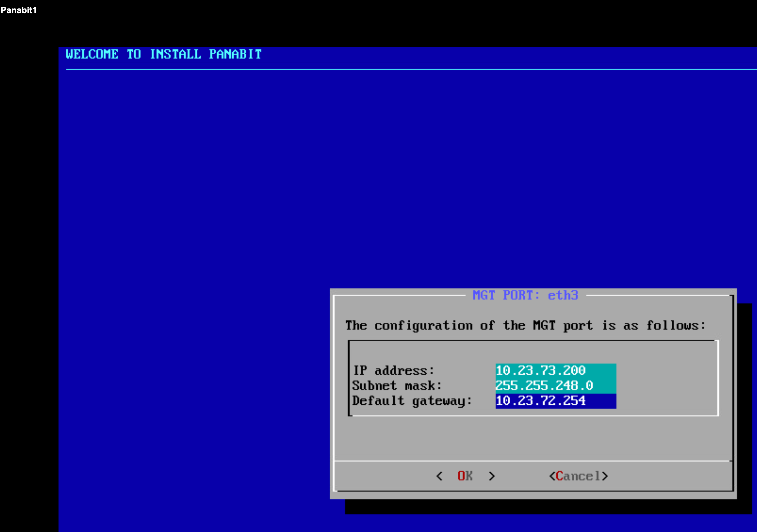Click empty space right of the gateway field
This screenshot has width=757, height=532.
(666, 401)
